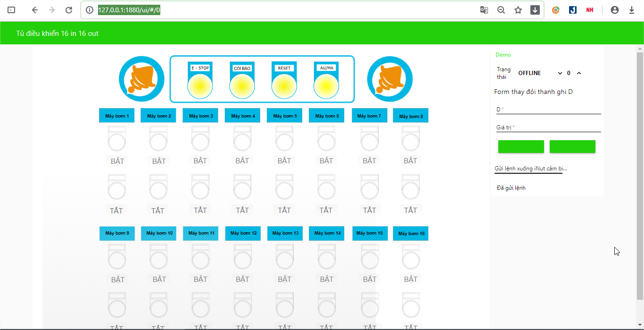Image resolution: width=644 pixels, height=330 pixels.
Task: Click the address bar URL
Action: pyautogui.click(x=129, y=10)
